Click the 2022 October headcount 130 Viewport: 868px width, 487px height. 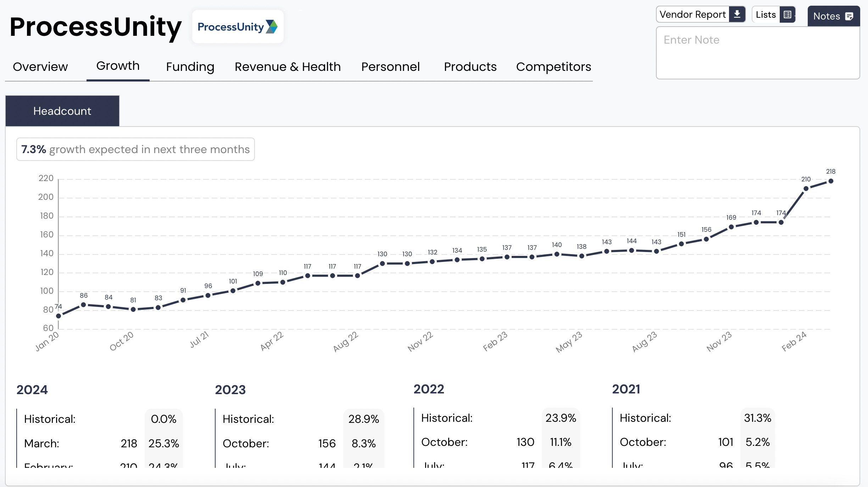pos(525,442)
